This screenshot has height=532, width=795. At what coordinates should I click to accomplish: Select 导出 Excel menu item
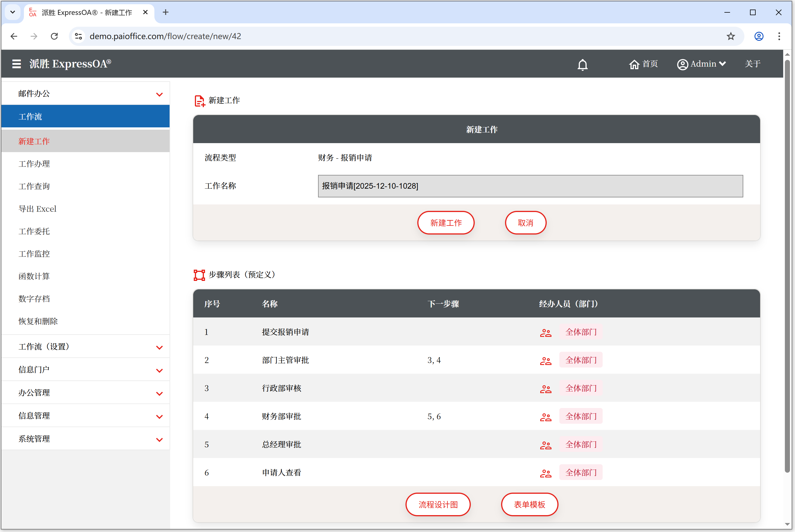[37, 209]
